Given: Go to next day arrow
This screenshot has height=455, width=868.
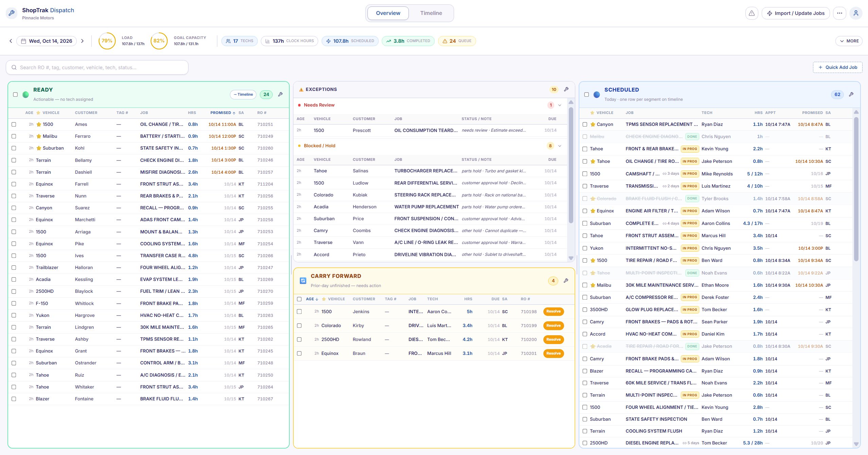Looking at the screenshot, I should pyautogui.click(x=82, y=41).
